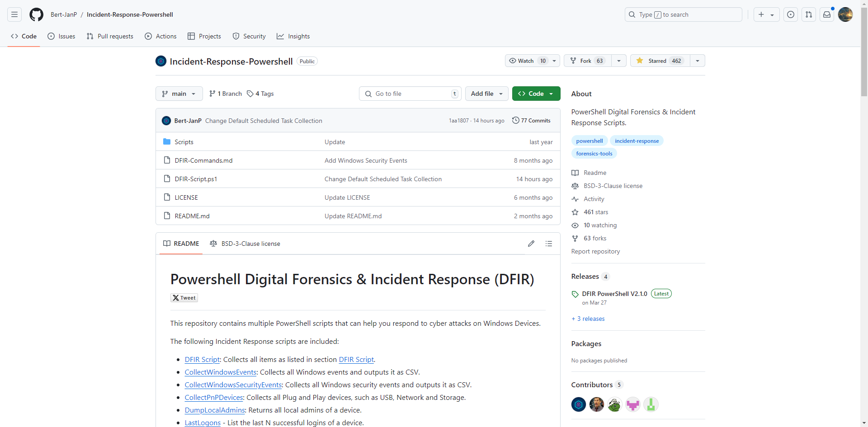Open DFIR PowerShell V2.1.0 release
868x427 pixels.
614,294
